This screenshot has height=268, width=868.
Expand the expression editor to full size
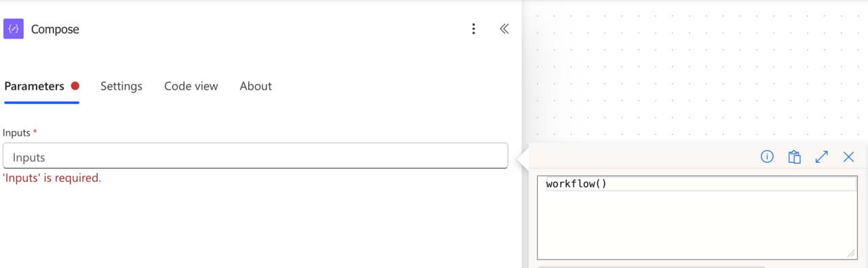(x=821, y=157)
